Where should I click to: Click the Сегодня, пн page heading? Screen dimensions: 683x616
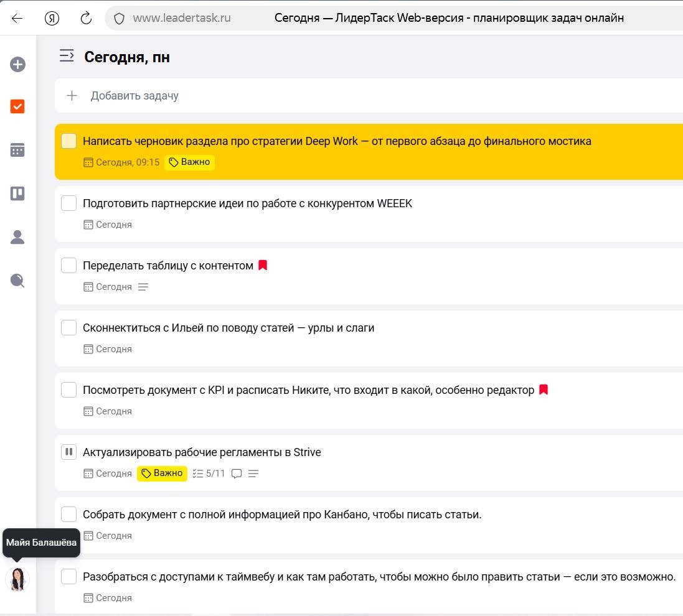tap(127, 57)
